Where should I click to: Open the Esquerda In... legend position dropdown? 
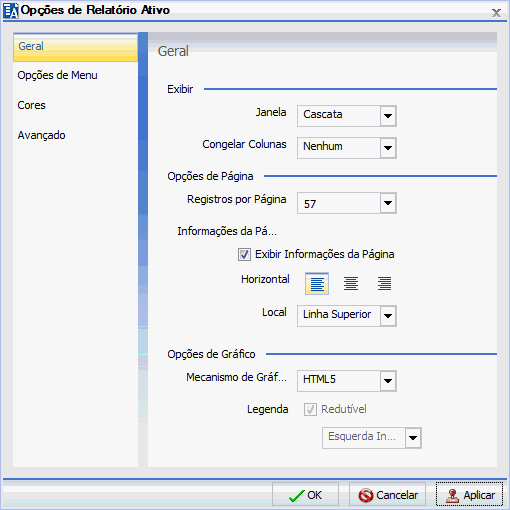[413, 438]
